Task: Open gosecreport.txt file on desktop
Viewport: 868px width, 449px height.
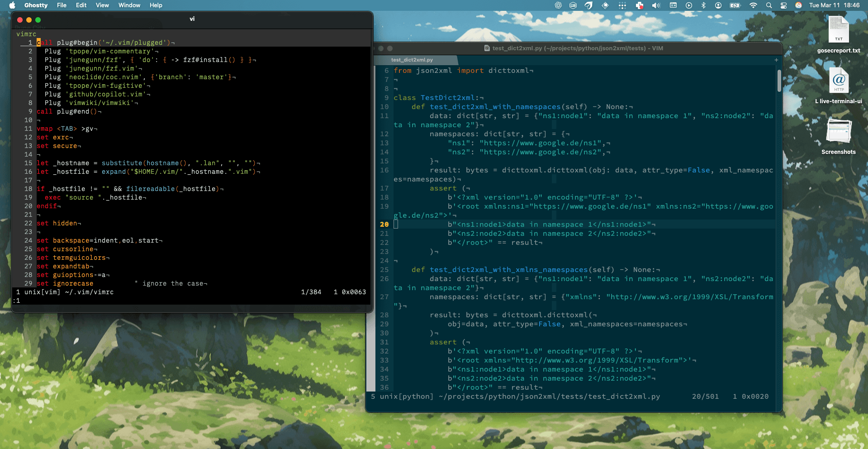Action: [838, 31]
